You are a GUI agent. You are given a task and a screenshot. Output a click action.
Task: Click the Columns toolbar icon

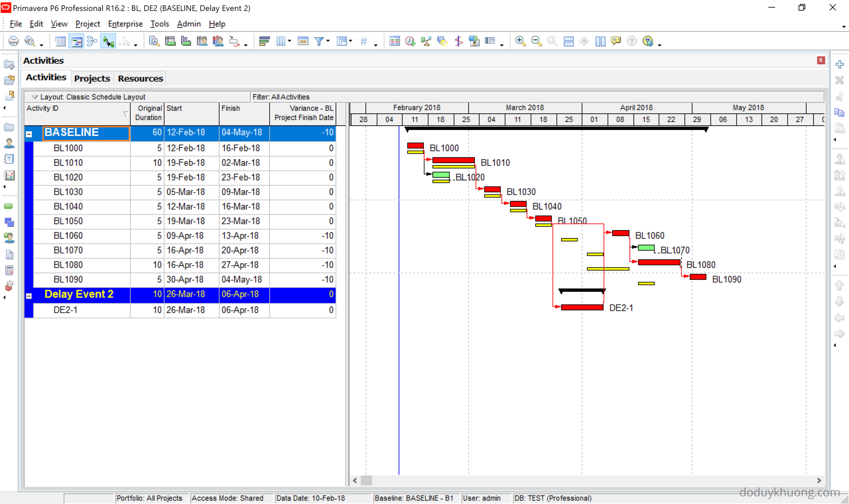(281, 41)
